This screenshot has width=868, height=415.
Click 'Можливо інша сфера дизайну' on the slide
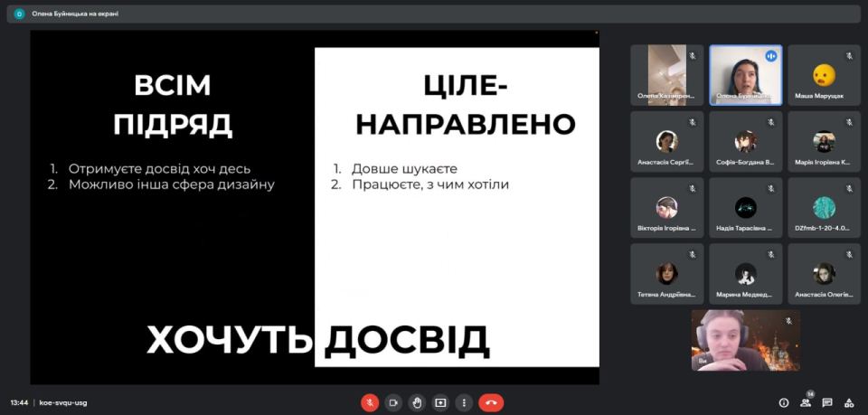pos(172,184)
